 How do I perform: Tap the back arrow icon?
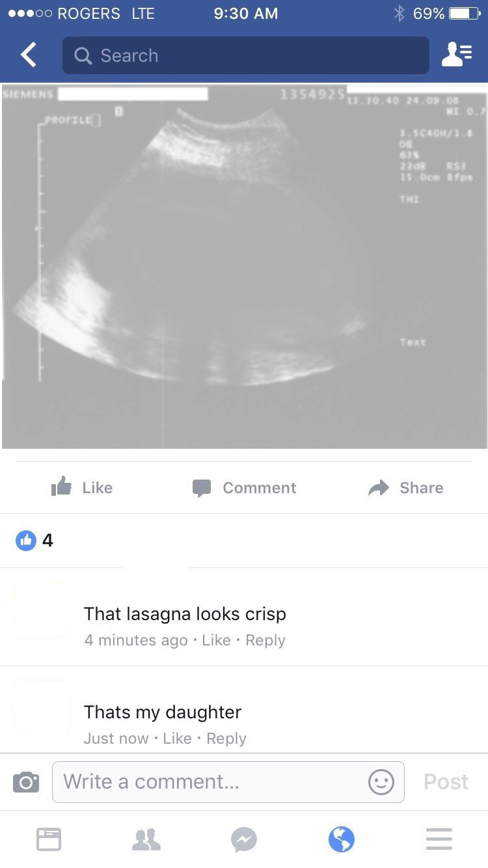pos(29,55)
